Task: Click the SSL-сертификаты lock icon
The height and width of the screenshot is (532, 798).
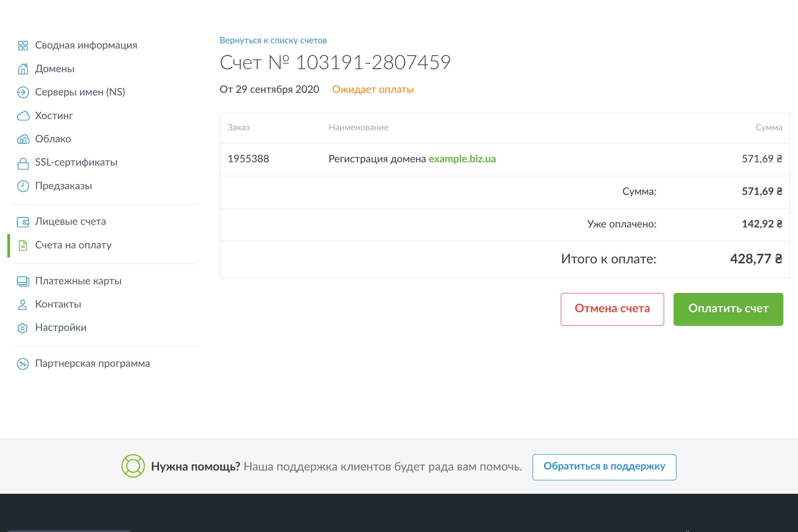Action: (x=23, y=163)
